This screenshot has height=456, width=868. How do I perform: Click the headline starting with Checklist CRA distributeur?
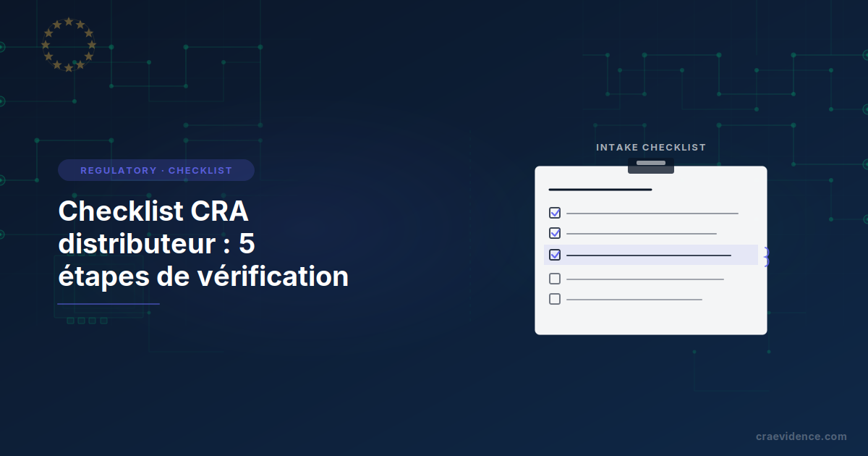point(203,244)
